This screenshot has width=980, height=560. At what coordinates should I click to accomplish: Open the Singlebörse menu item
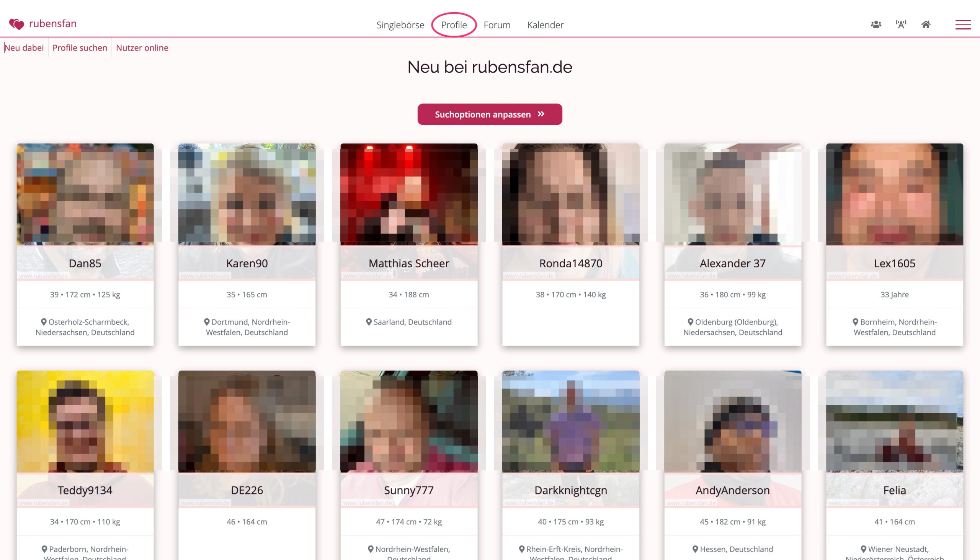pos(400,25)
